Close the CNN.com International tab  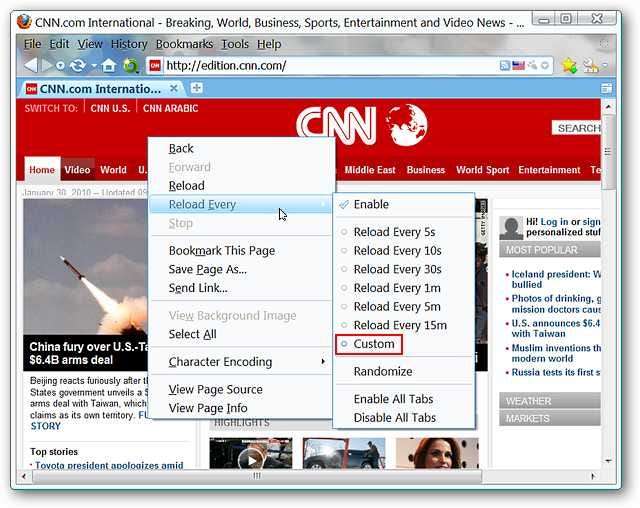[174, 88]
